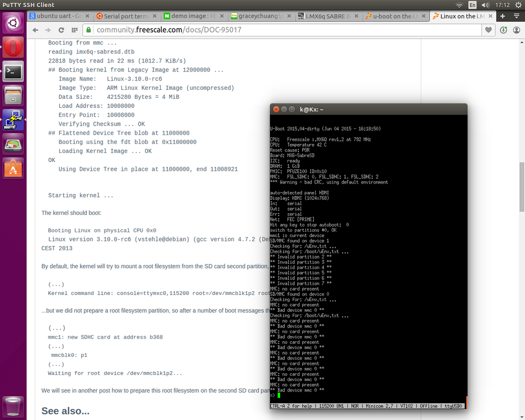The height and width of the screenshot is (420, 525).
Task: Close the k@Kx terminal window
Action: point(276,109)
